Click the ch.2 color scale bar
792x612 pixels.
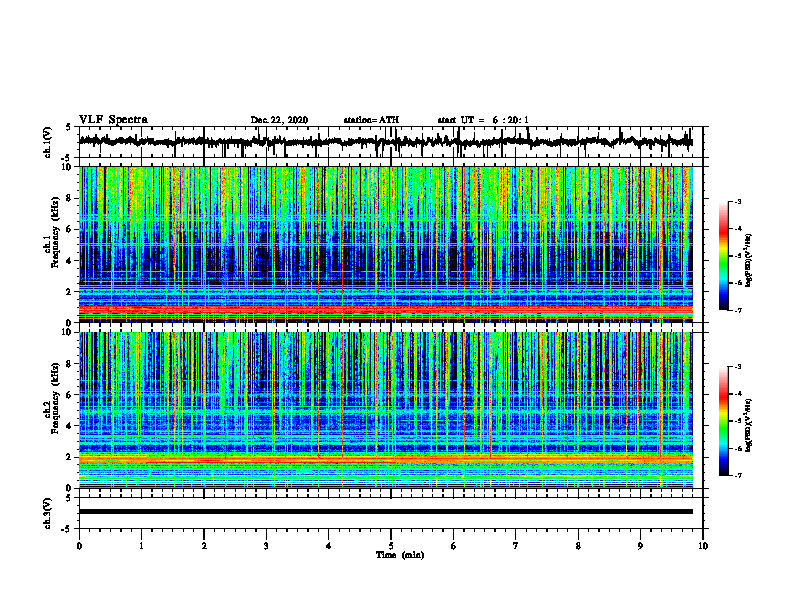723,421
